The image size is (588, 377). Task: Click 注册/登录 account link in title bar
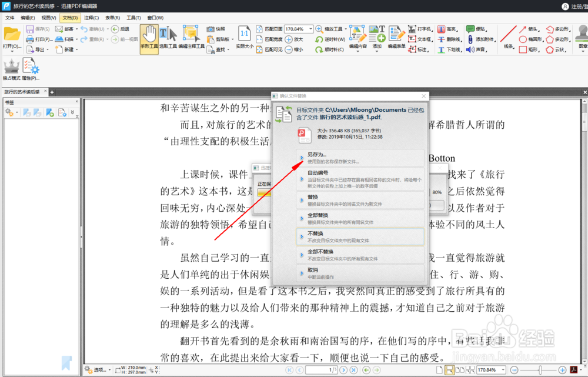(576, 6)
